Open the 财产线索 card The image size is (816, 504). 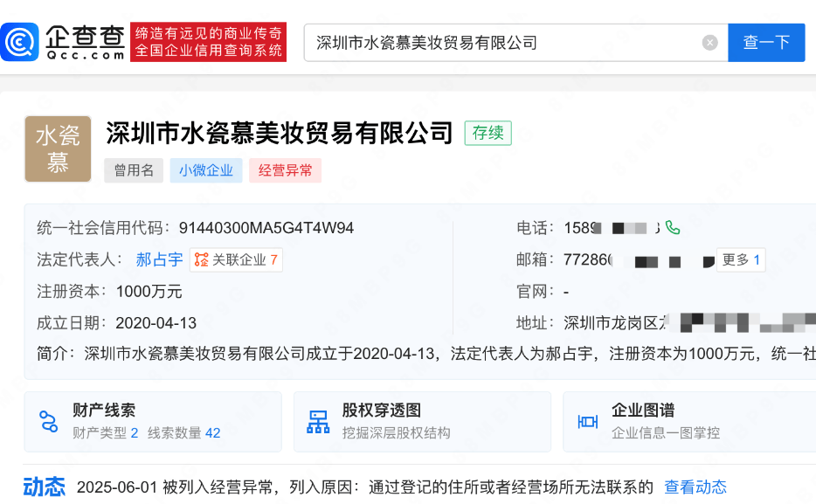pos(153,422)
